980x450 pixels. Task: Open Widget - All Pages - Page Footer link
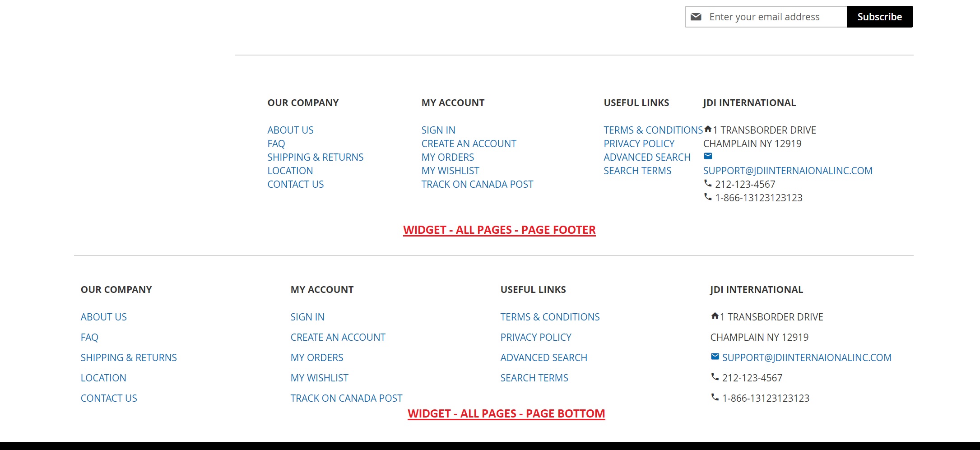[x=499, y=230]
